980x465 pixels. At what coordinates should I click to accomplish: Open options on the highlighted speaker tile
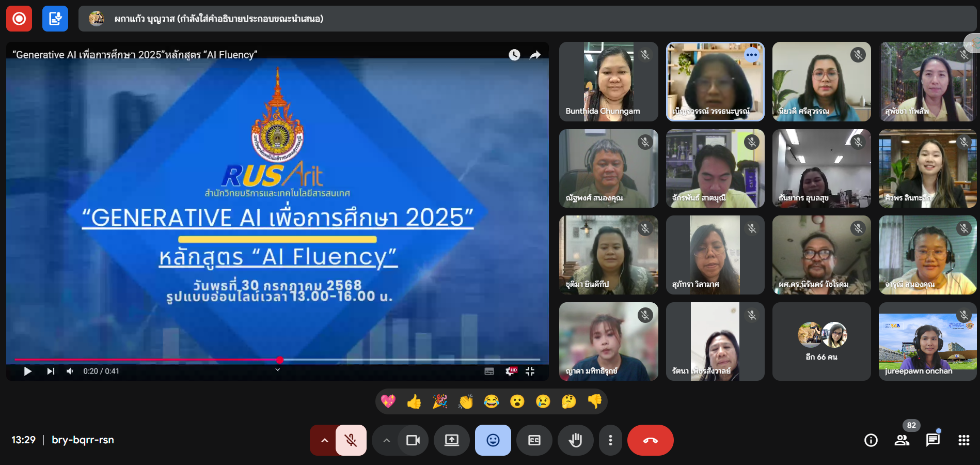pyautogui.click(x=752, y=55)
